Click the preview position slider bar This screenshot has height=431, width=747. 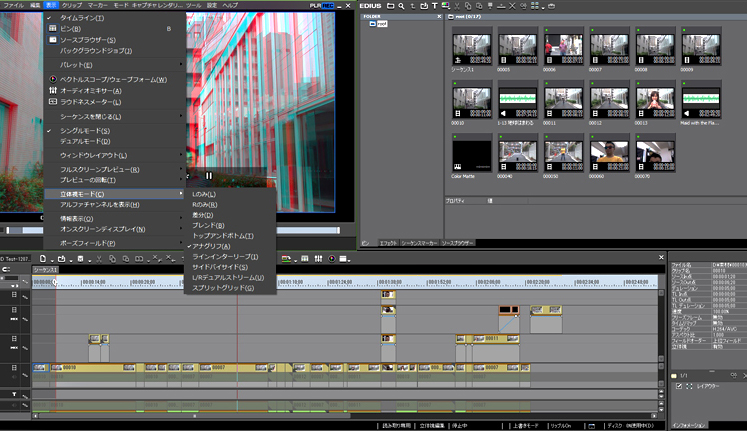pyautogui.click(x=173, y=231)
